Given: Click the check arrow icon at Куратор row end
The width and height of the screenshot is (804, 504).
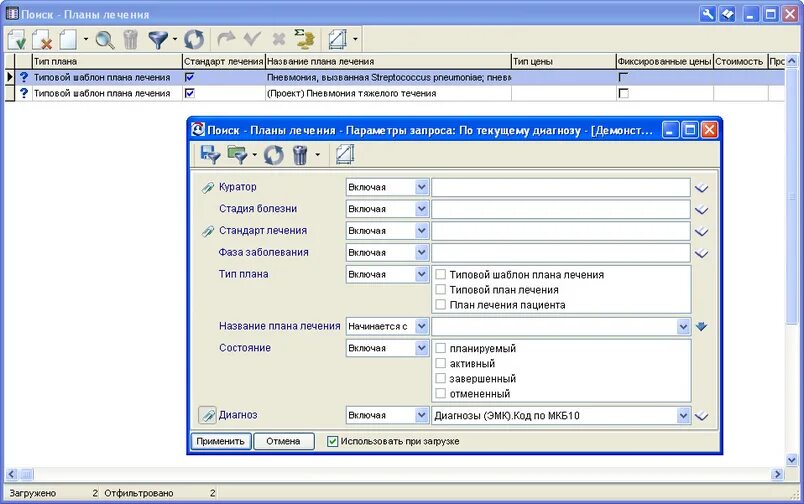Looking at the screenshot, I should click(701, 188).
